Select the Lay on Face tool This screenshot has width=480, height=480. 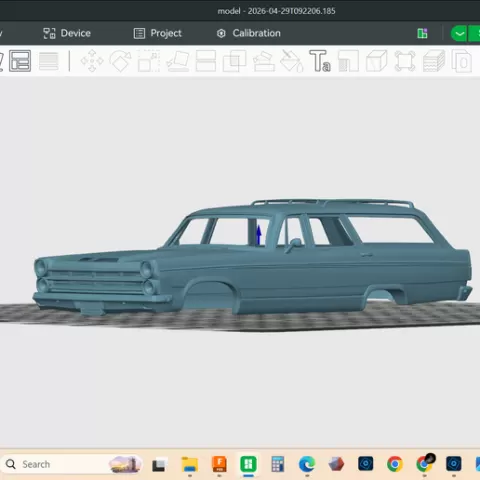pos(178,61)
